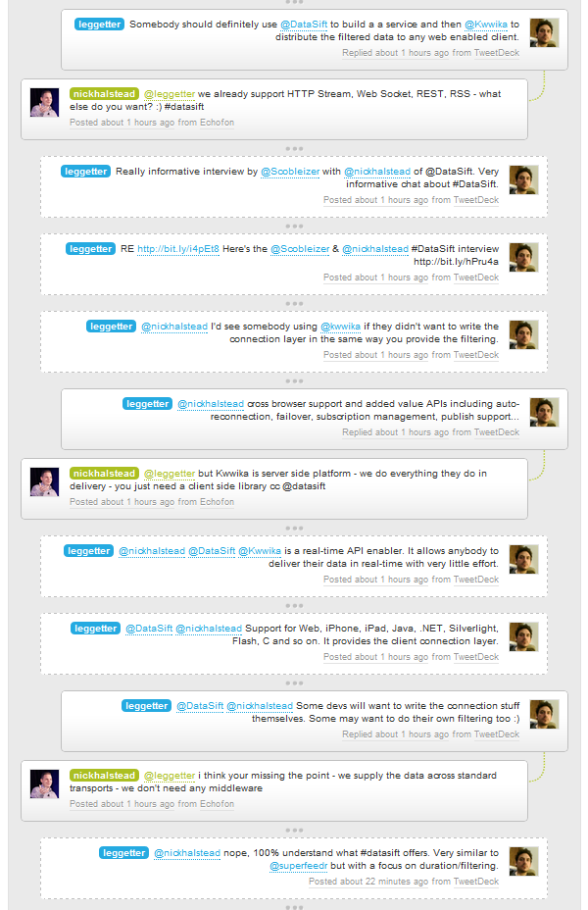
Task: Open 'Posted about 22 minutes ago' timestamp
Action: [368, 882]
